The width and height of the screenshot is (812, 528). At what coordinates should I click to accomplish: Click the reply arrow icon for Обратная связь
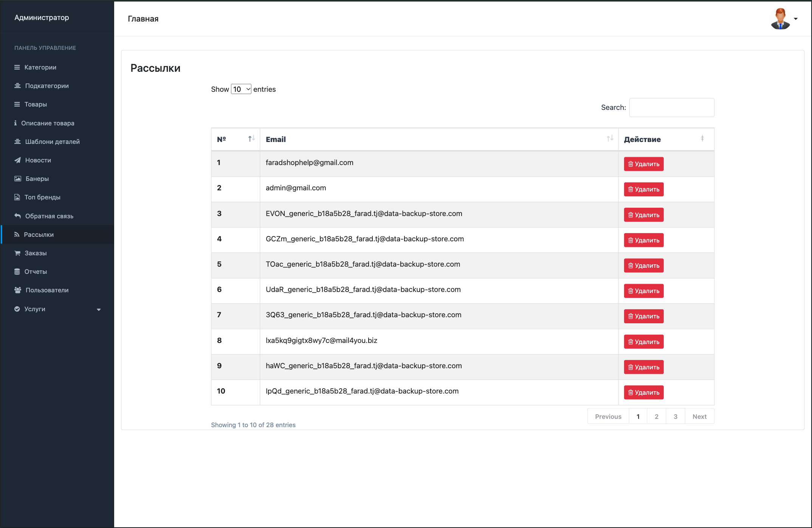[17, 216]
